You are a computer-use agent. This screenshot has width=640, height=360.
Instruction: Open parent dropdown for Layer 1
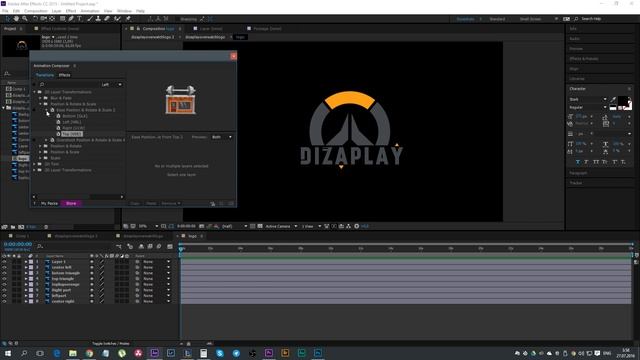pos(156,262)
